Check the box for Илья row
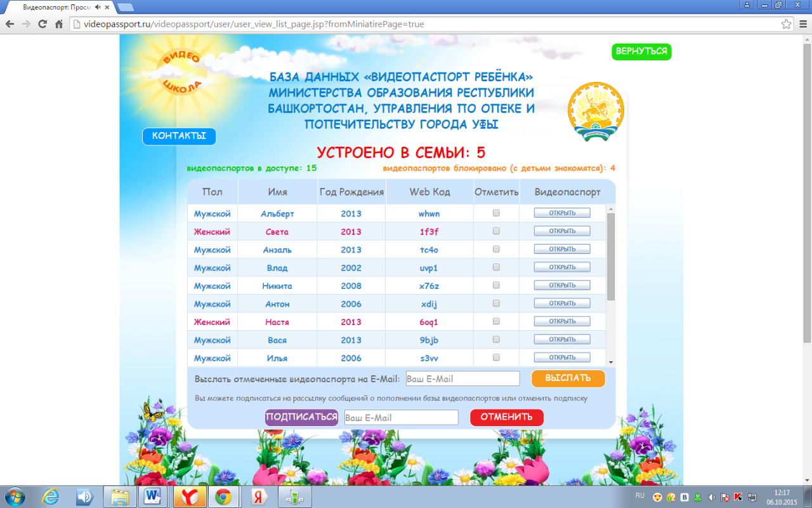 click(x=496, y=358)
